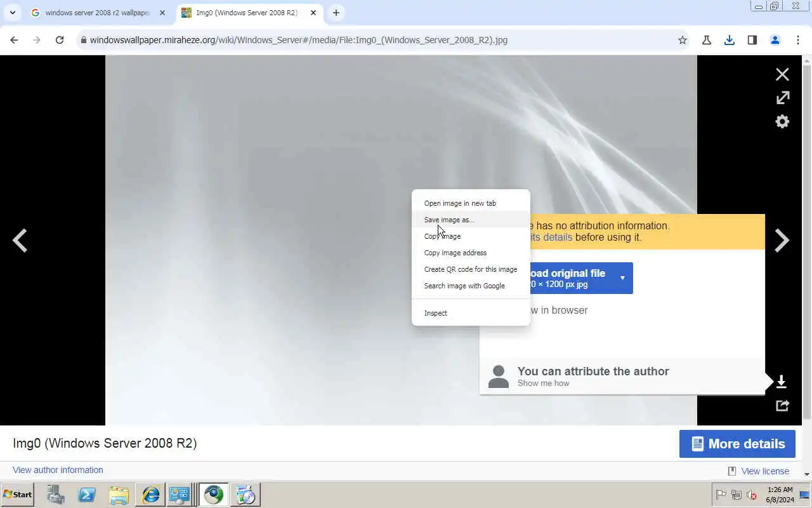The height and width of the screenshot is (508, 812).
Task: Go to previous image with left arrow
Action: click(20, 241)
